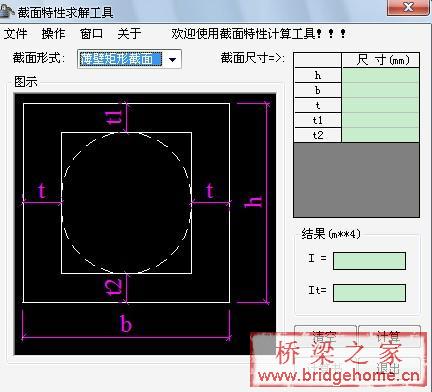Click the 清空 button
The image size is (432, 392).
pyautogui.click(x=325, y=337)
